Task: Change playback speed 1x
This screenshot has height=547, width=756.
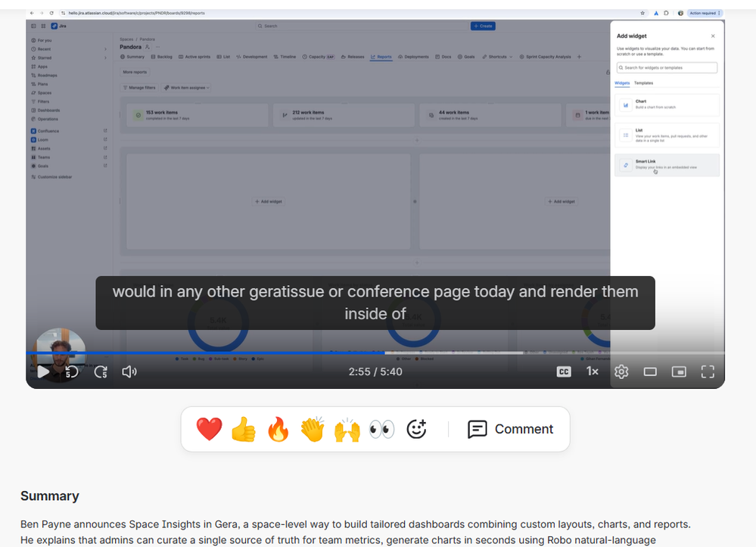Action: pyautogui.click(x=592, y=371)
